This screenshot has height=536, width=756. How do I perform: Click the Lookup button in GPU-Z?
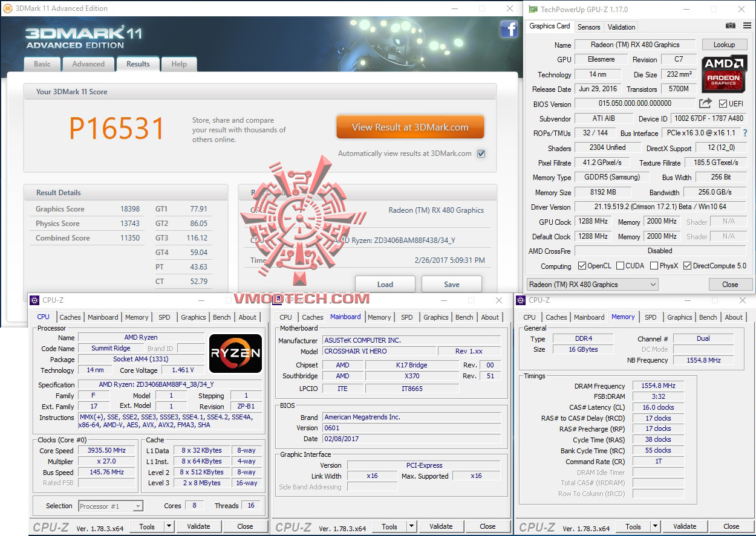725,44
